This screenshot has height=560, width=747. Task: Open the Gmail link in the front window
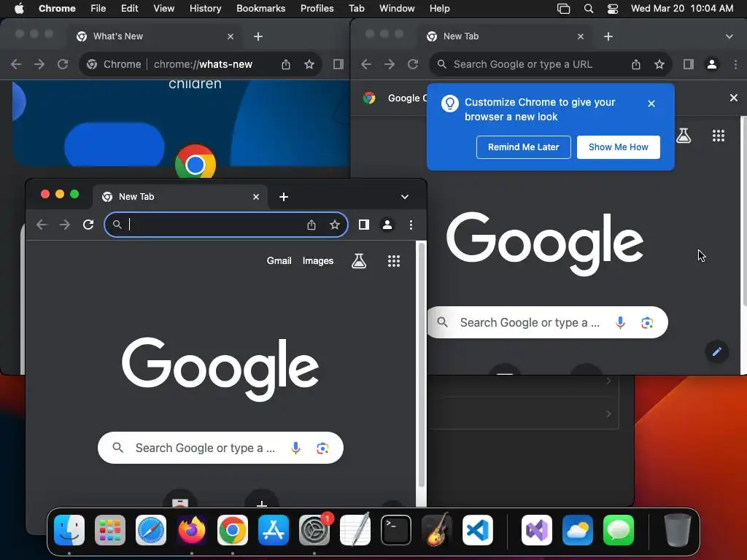coord(279,261)
